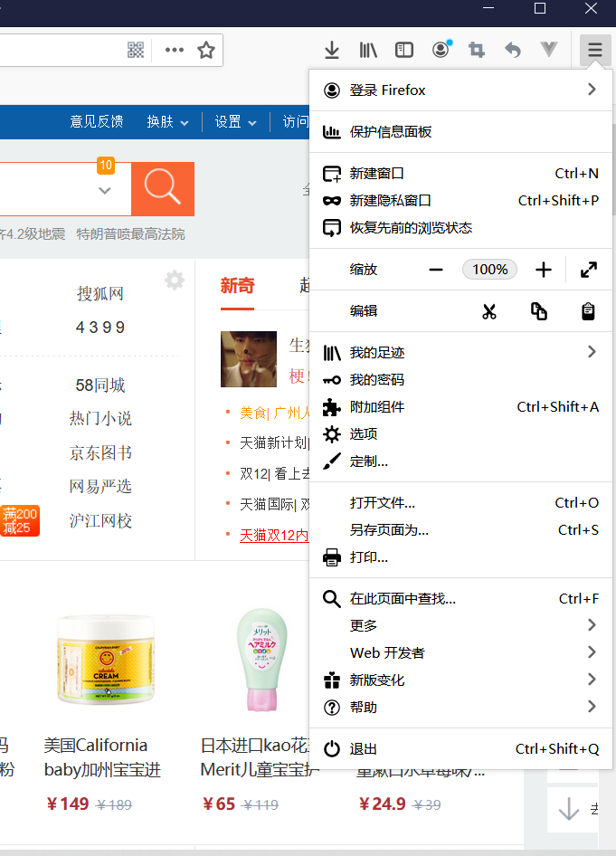This screenshot has height=856, width=616.
Task: Select 打开文件... menu item
Action: 460,503
